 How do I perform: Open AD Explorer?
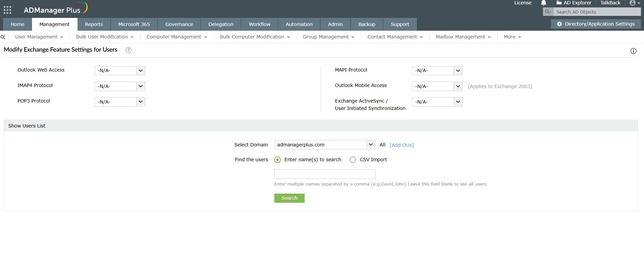point(574,3)
